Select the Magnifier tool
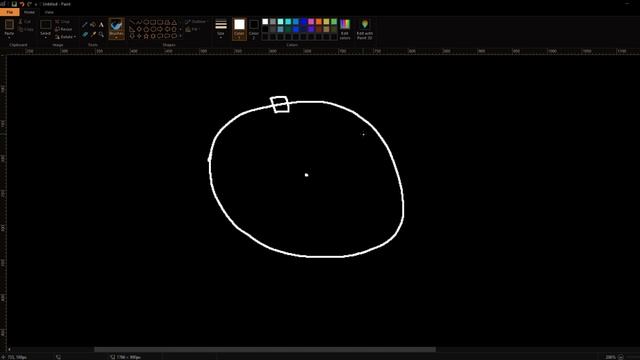The image size is (640, 360). 101,34
